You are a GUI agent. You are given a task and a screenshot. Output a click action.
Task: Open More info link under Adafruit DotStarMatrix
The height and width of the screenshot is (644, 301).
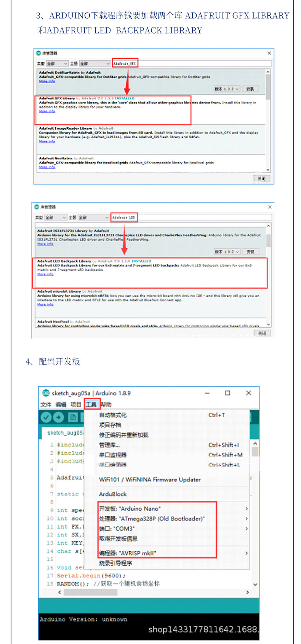click(47, 81)
